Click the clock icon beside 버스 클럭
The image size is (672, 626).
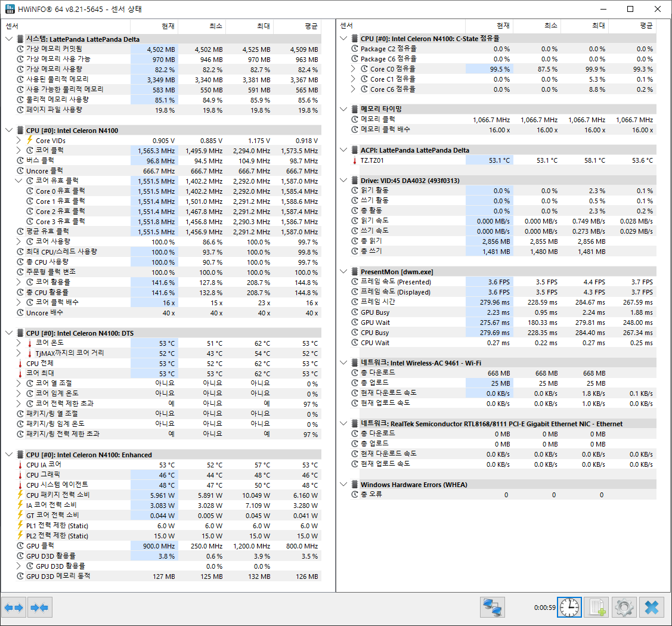pyautogui.click(x=20, y=160)
